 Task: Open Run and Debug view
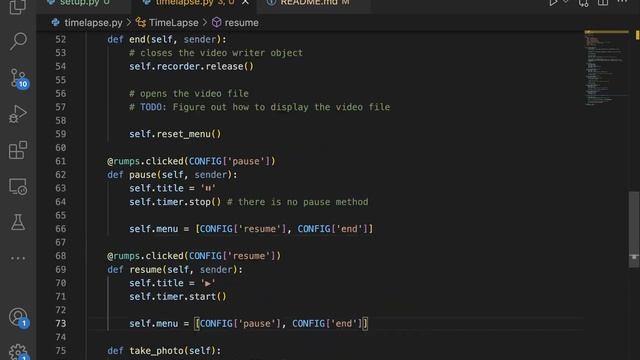click(x=18, y=114)
